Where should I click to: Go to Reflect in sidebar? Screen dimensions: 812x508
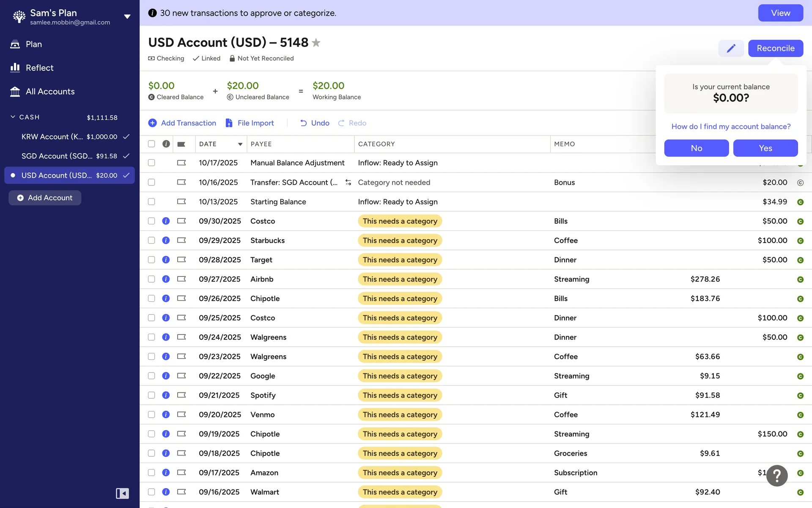click(39, 68)
